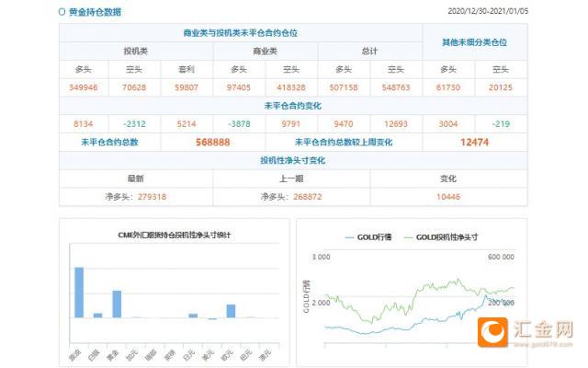This screenshot has height=368, width=588.
Task: Click the CME外汇期货持仓投机性净头寸统计 chart title
Action: tap(175, 236)
